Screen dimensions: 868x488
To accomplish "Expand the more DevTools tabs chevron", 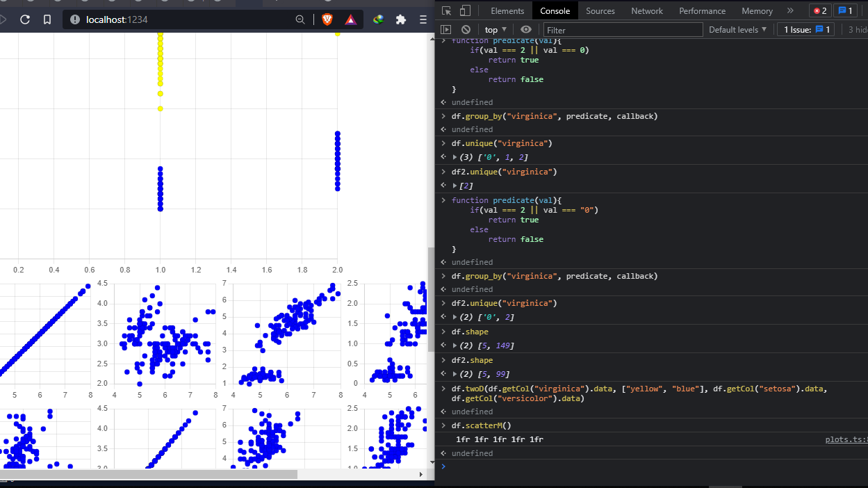I will click(x=790, y=10).
